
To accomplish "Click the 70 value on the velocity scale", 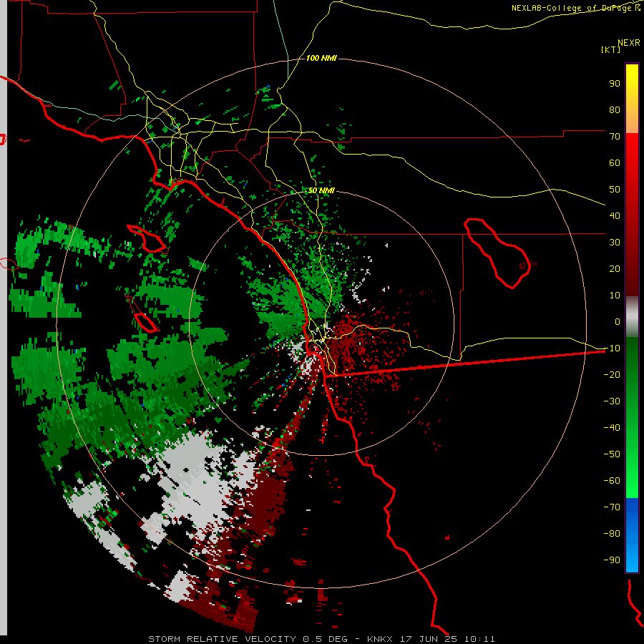I will [615, 137].
